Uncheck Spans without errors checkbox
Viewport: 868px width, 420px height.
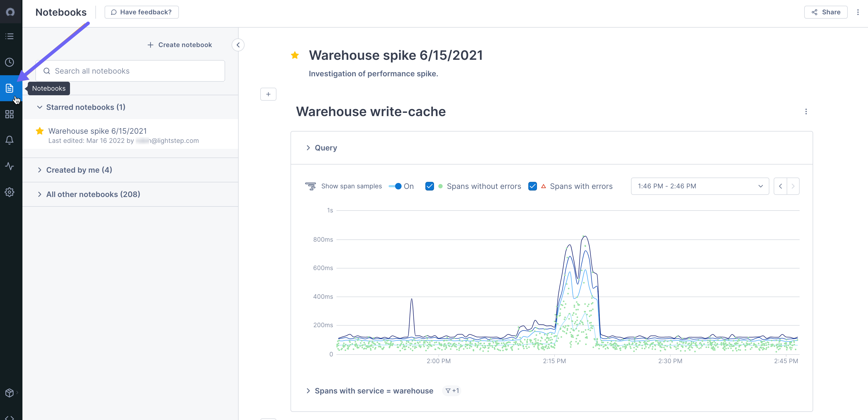click(x=429, y=186)
